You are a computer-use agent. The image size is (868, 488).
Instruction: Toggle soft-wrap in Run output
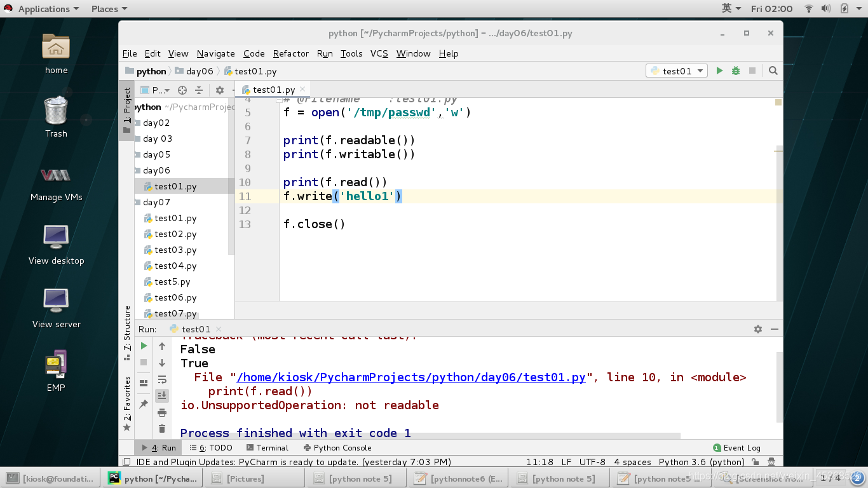coord(162,379)
